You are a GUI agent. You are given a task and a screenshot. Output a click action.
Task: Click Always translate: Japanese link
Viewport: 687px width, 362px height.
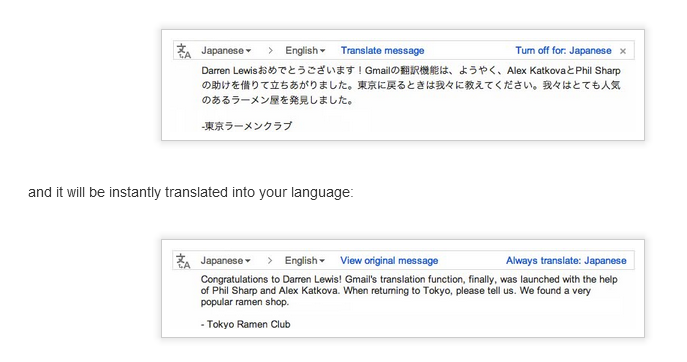tap(566, 260)
